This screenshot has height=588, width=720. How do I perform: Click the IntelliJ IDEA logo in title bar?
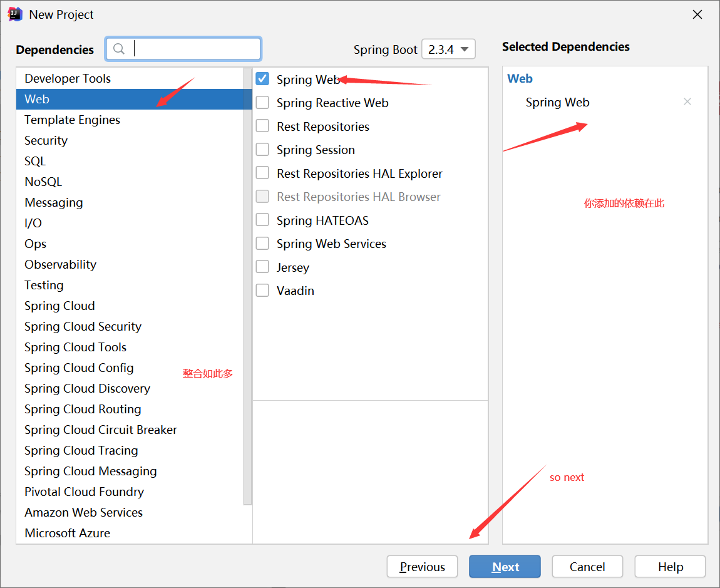15,14
